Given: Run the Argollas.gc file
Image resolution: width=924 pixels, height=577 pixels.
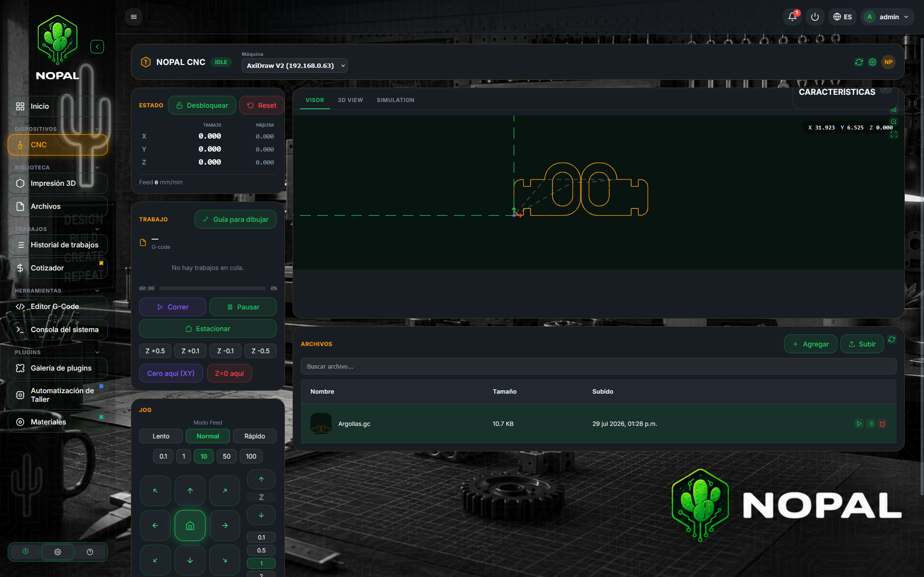Looking at the screenshot, I should [859, 424].
